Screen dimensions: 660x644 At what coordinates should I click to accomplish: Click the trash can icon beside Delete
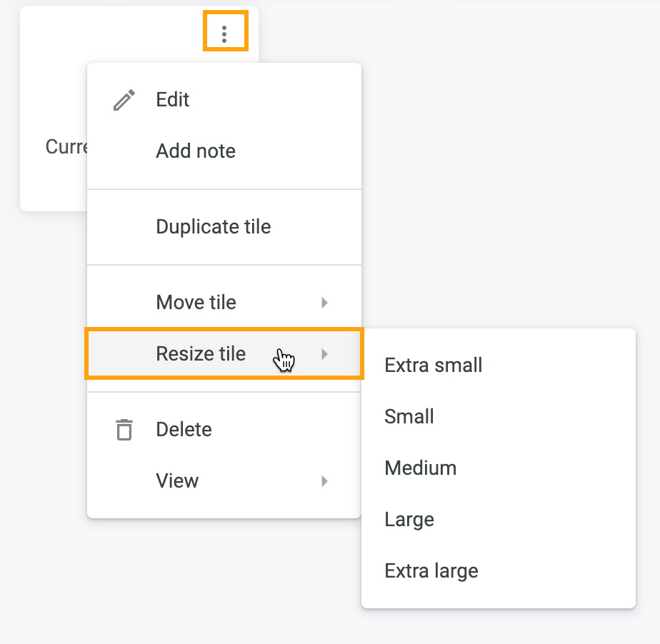pyautogui.click(x=124, y=430)
